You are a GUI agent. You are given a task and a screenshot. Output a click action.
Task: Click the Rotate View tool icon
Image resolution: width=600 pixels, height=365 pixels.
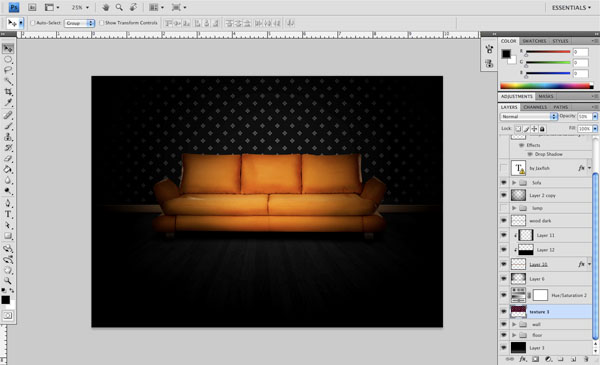point(133,7)
